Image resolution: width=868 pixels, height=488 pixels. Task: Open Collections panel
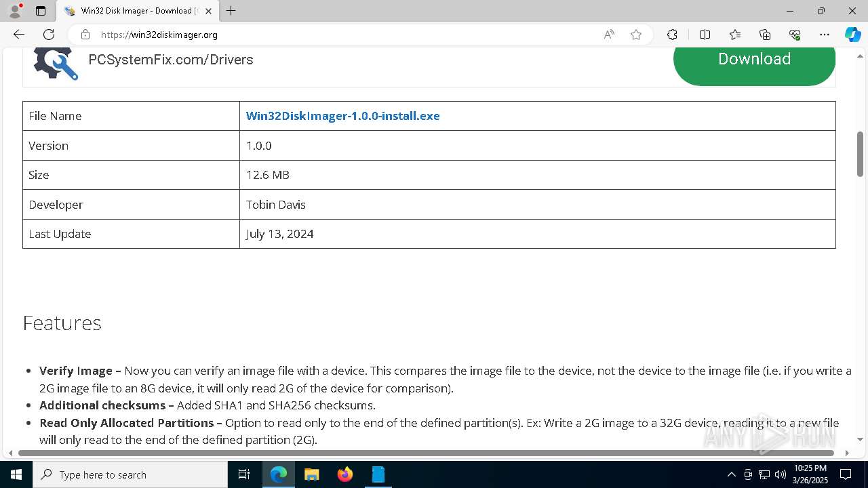765,35
